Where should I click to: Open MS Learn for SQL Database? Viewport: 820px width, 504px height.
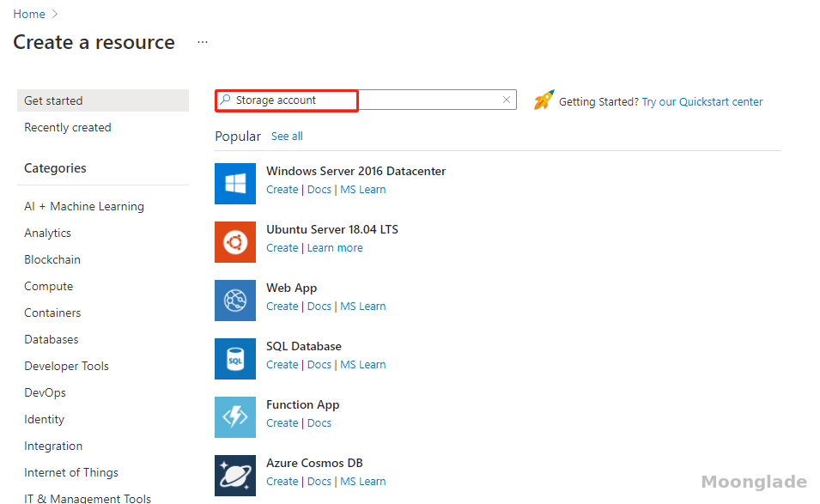click(x=363, y=364)
